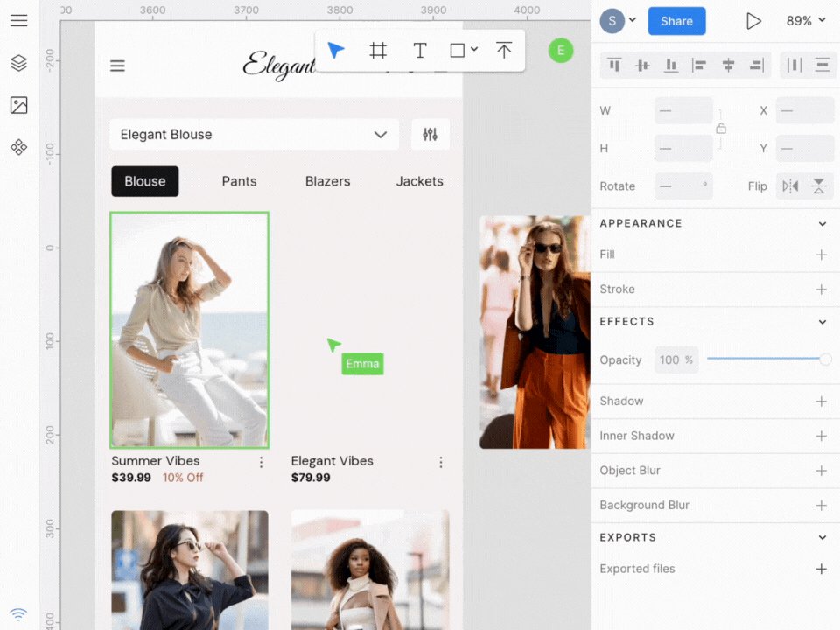840x630 pixels.
Task: Click the Play preview button
Action: [753, 21]
